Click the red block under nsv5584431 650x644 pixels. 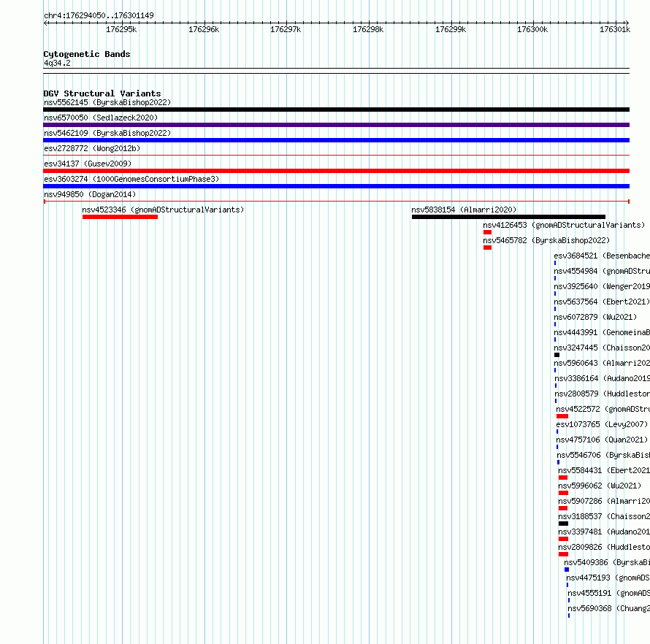(563, 478)
